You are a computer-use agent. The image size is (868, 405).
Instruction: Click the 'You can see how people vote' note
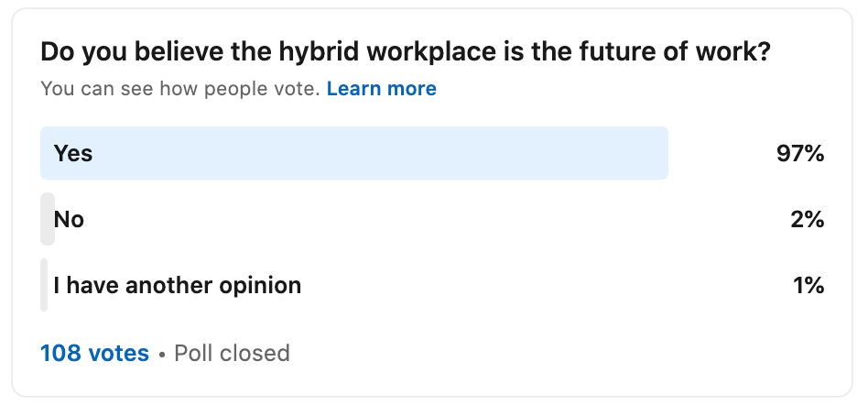click(x=179, y=89)
